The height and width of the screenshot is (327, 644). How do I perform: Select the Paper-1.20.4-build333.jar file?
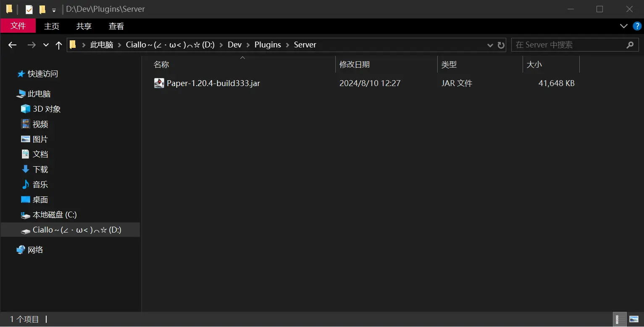(213, 83)
